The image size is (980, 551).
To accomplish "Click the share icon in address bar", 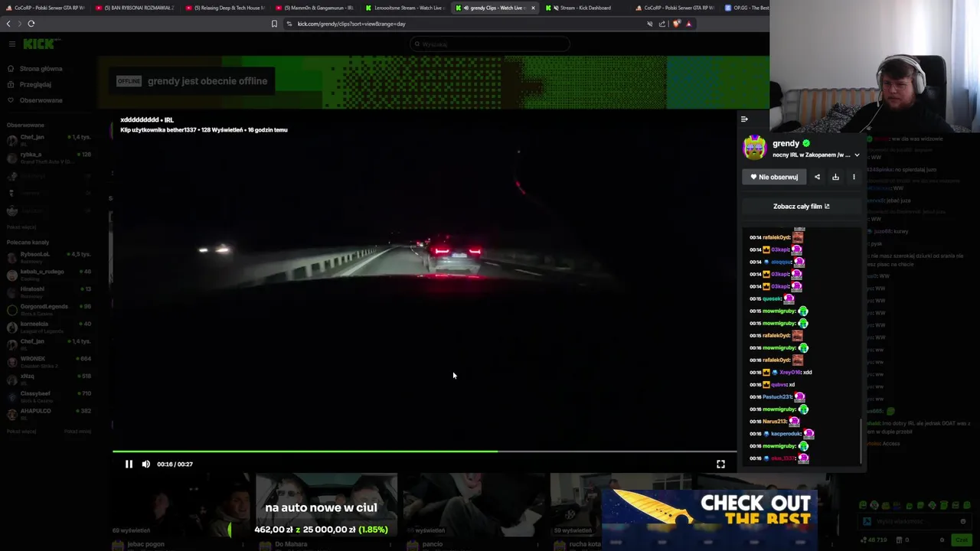I will [662, 24].
